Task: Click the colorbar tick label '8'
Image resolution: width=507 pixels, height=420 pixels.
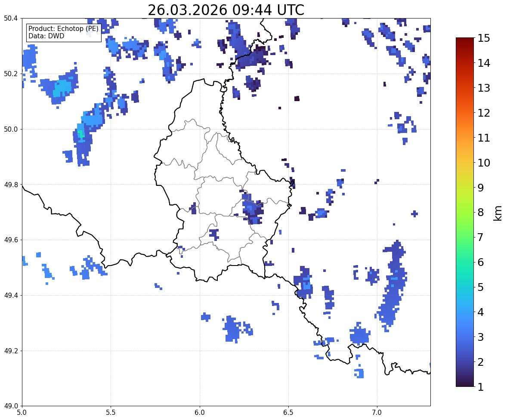Action: (481, 213)
